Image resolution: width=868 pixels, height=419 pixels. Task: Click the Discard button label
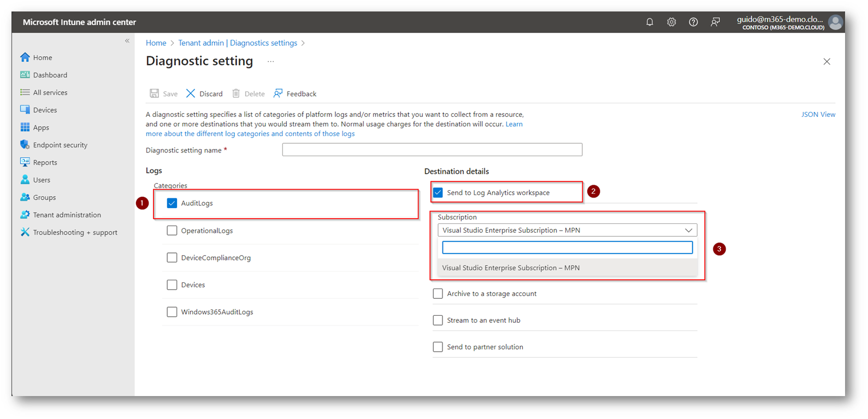211,94
